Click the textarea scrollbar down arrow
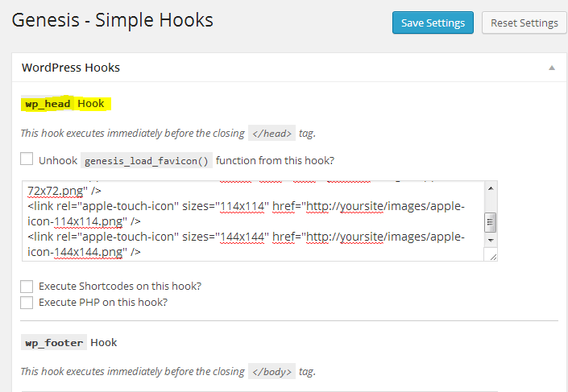This screenshot has width=568, height=392. coord(490,241)
